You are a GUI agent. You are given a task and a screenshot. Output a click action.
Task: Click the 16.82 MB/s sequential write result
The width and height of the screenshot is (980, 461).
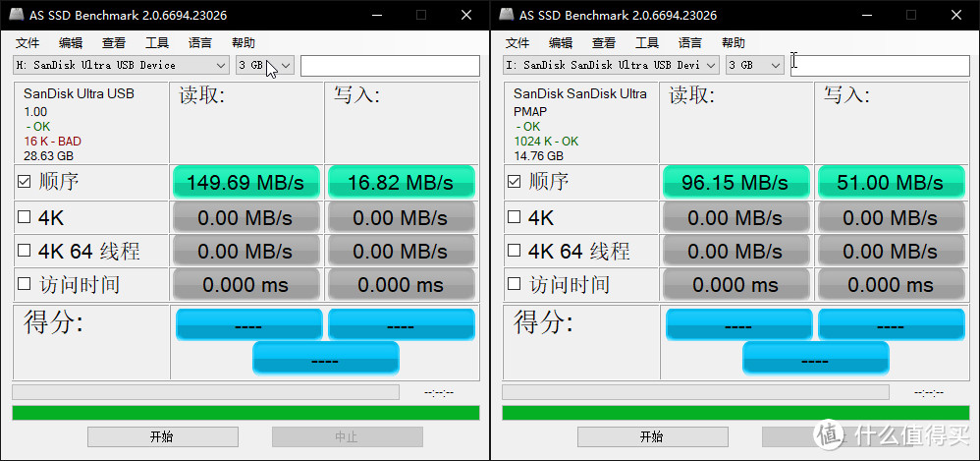coord(402,182)
